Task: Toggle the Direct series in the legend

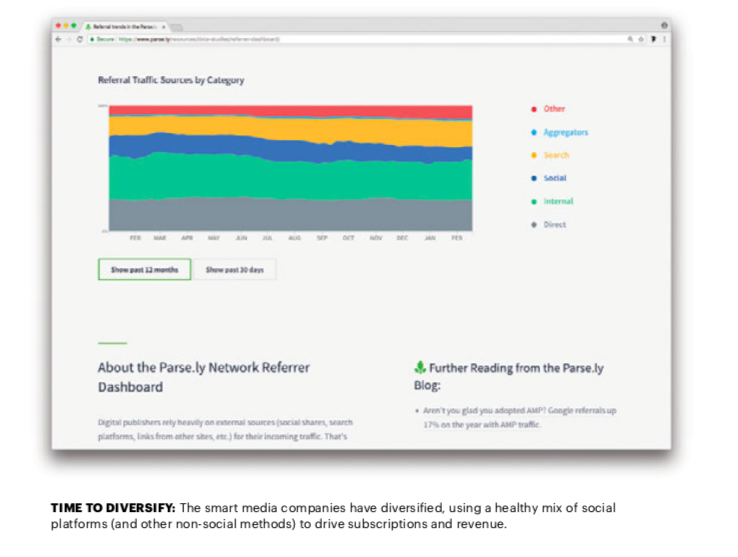Action: click(x=548, y=225)
